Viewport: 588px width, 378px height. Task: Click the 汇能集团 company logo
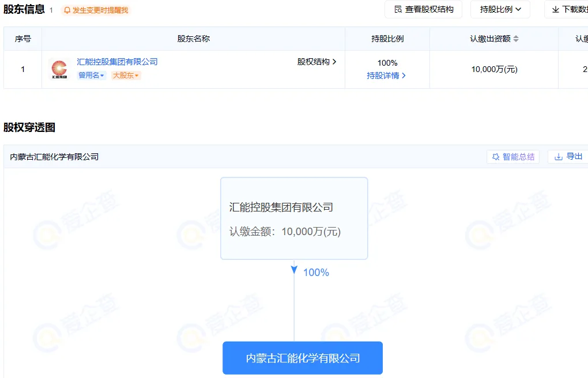[59, 69]
